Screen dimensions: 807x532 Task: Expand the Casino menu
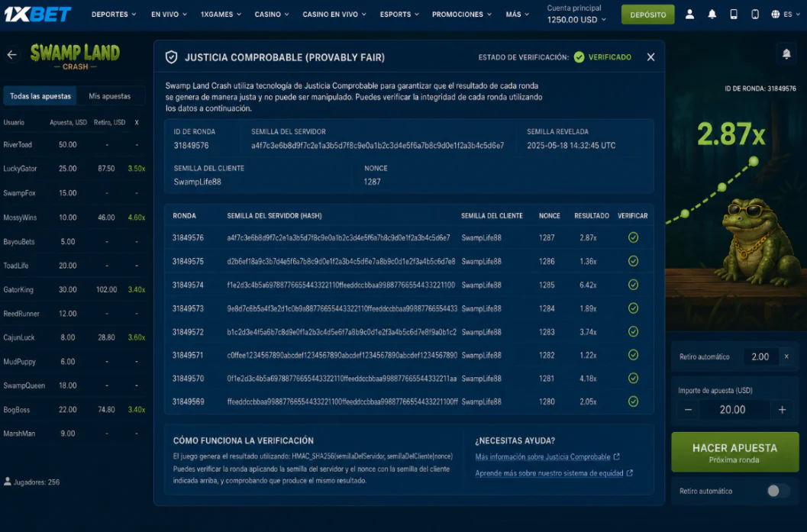(272, 15)
